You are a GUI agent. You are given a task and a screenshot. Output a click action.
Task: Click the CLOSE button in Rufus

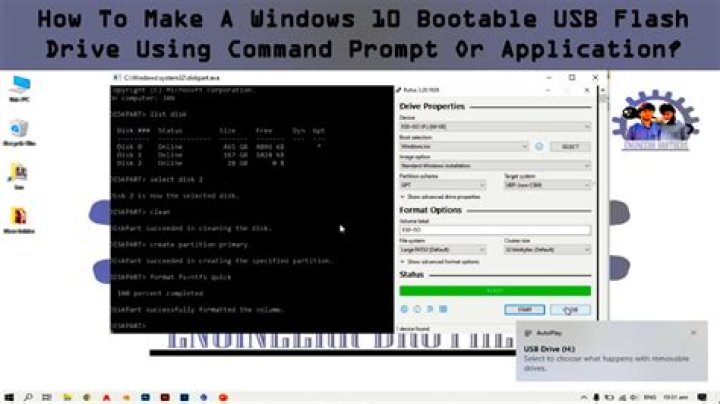570,310
